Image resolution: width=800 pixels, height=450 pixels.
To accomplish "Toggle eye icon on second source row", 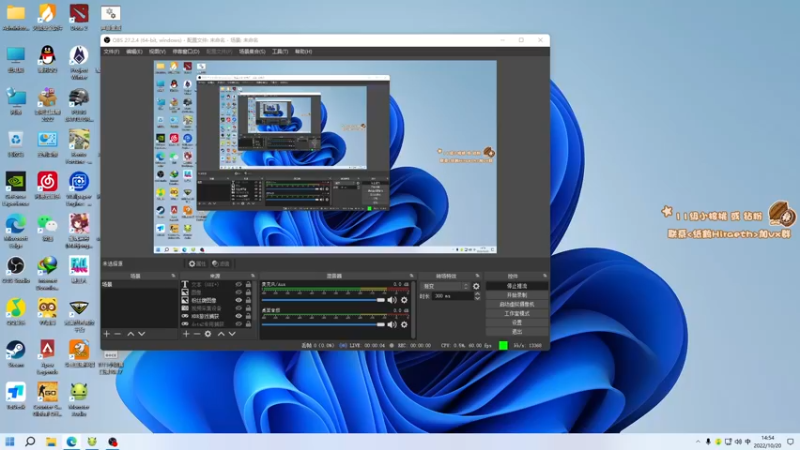I will coord(238,292).
